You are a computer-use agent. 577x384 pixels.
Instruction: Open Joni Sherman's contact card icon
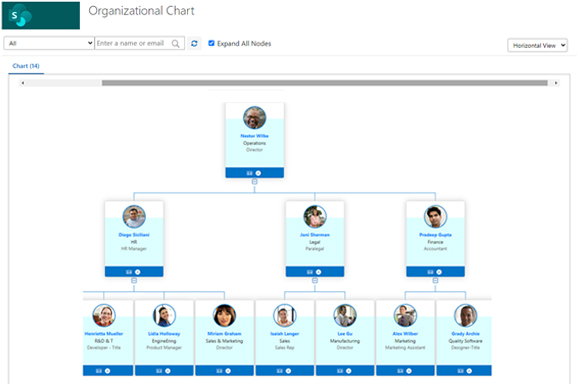[310, 272]
